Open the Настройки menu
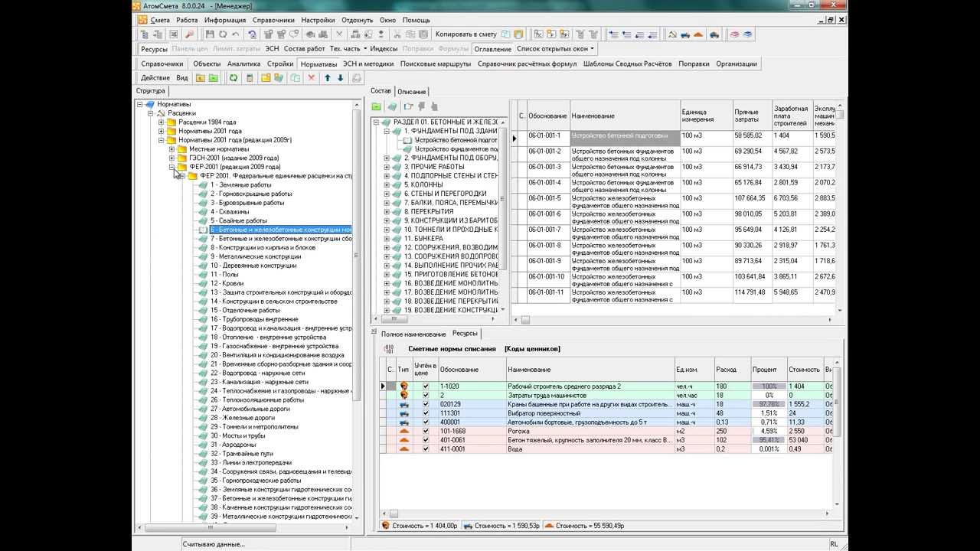 point(318,20)
